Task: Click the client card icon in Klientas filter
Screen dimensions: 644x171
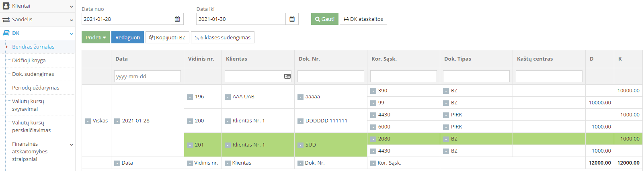Action: point(287,76)
